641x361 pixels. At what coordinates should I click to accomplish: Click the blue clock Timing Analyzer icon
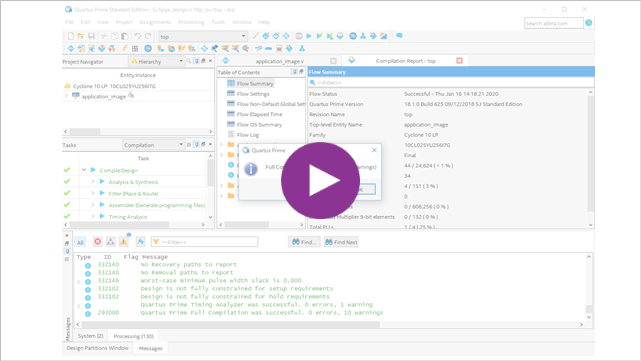click(353, 36)
